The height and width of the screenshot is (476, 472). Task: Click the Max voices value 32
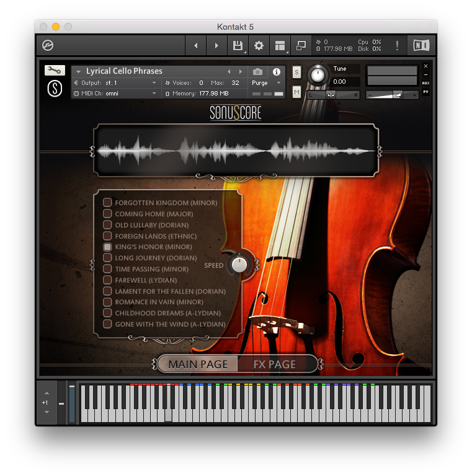coord(235,82)
